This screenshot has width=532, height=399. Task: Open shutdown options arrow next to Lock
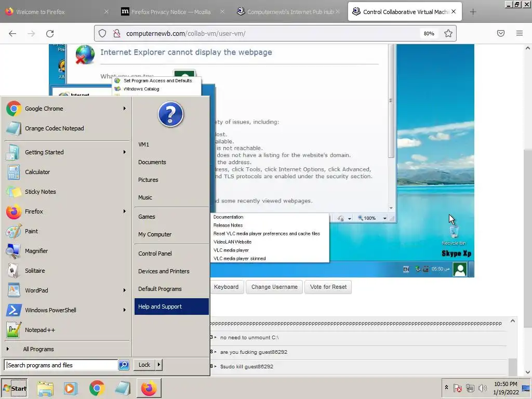point(159,365)
